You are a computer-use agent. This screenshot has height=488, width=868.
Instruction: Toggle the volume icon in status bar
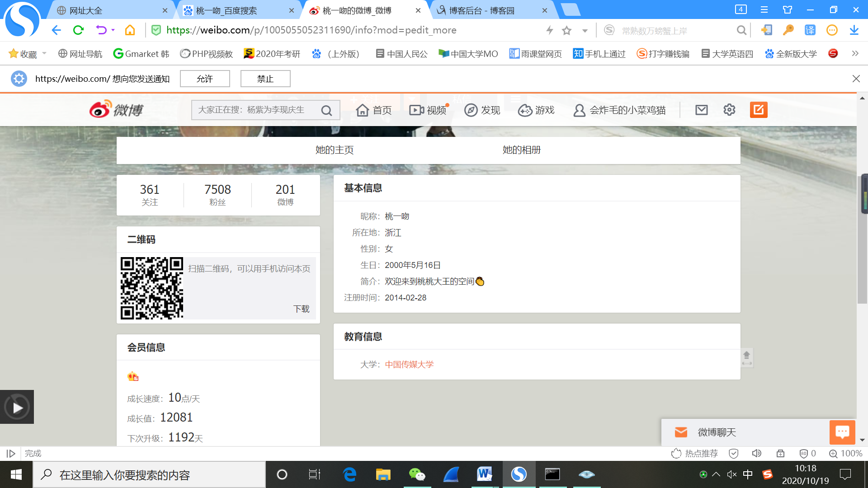tap(756, 453)
